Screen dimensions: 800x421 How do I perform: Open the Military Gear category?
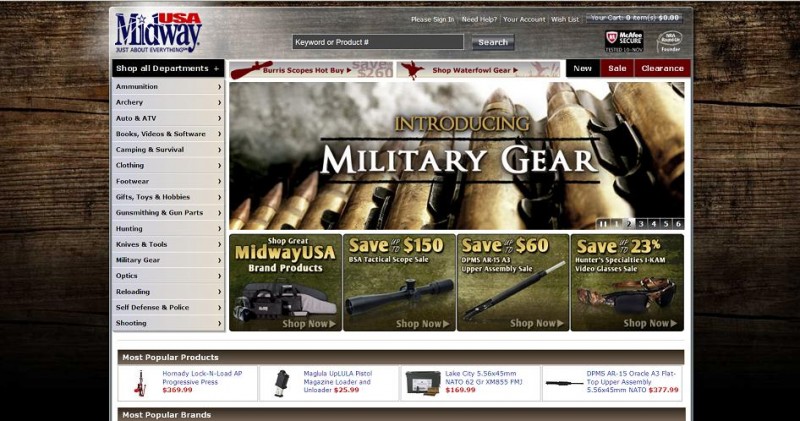[x=168, y=260]
